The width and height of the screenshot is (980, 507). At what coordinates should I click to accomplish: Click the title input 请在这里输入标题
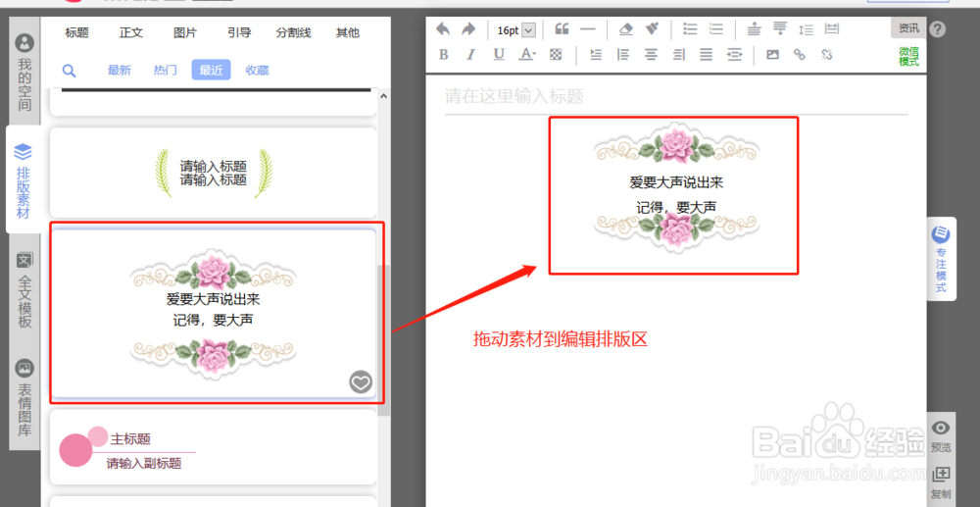(x=676, y=96)
